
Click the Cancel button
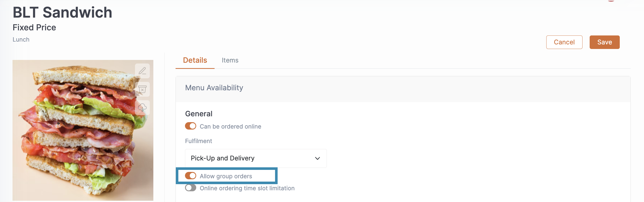pos(564,42)
